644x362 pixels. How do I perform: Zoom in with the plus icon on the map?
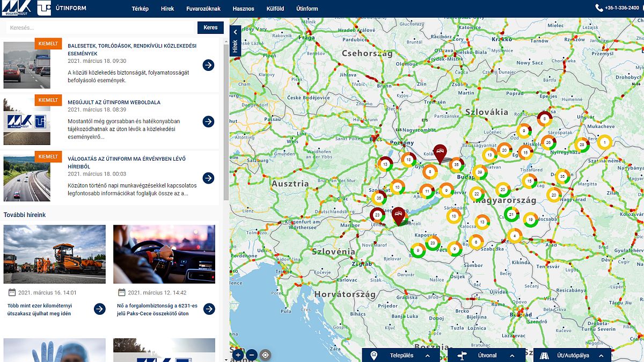tap(238, 355)
